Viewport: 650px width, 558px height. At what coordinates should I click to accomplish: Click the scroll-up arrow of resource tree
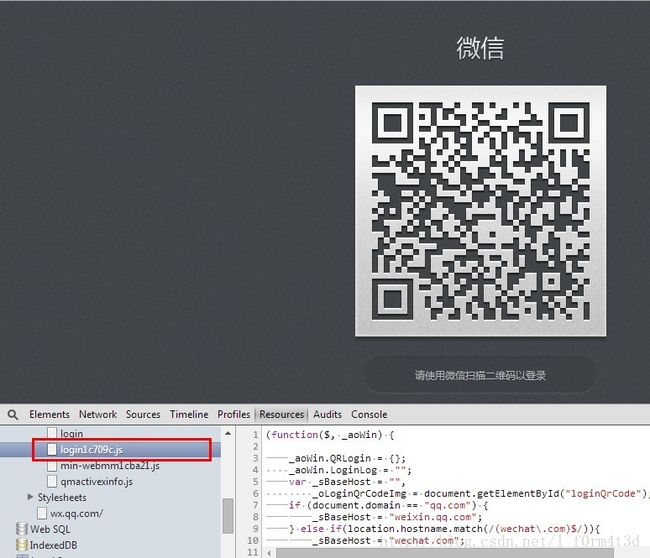tap(228, 433)
